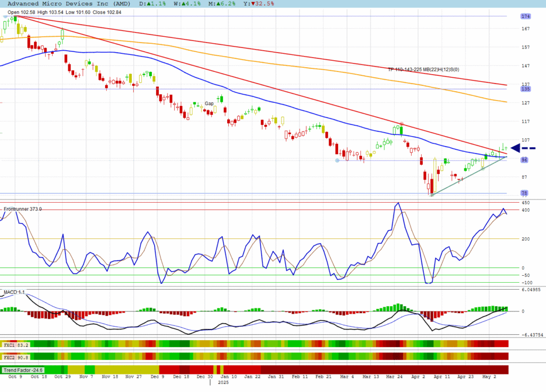
Task: Click the 78 price level tag
Action: tap(525, 193)
